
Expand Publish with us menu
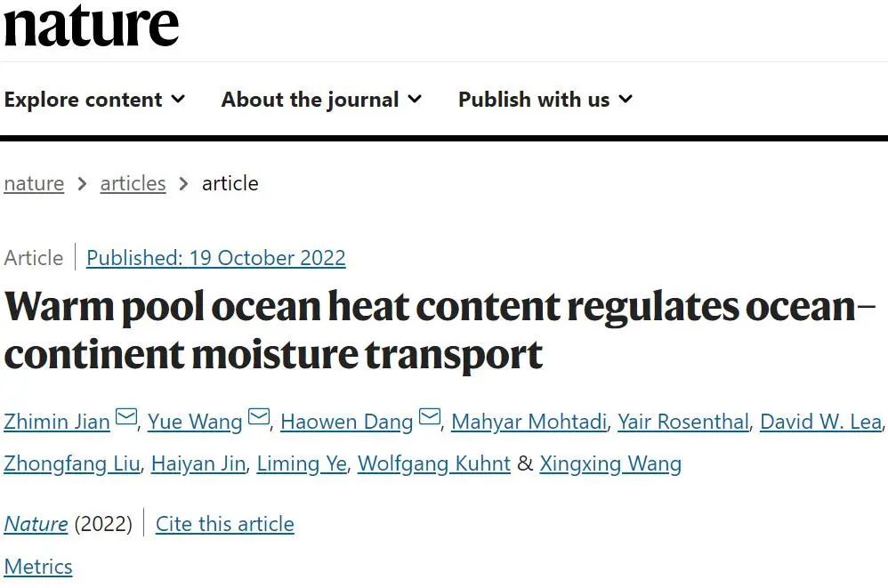[545, 100]
